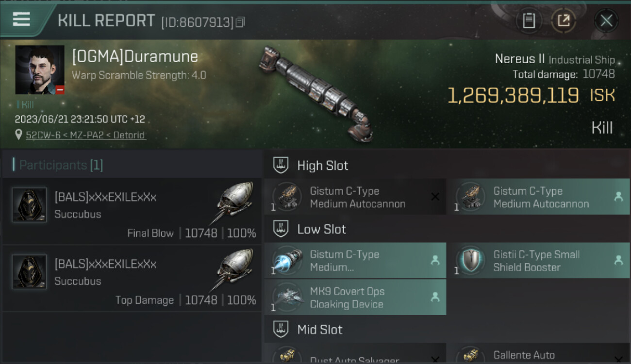
Task: Select the Dust Auto Salvager module
Action: click(x=355, y=354)
